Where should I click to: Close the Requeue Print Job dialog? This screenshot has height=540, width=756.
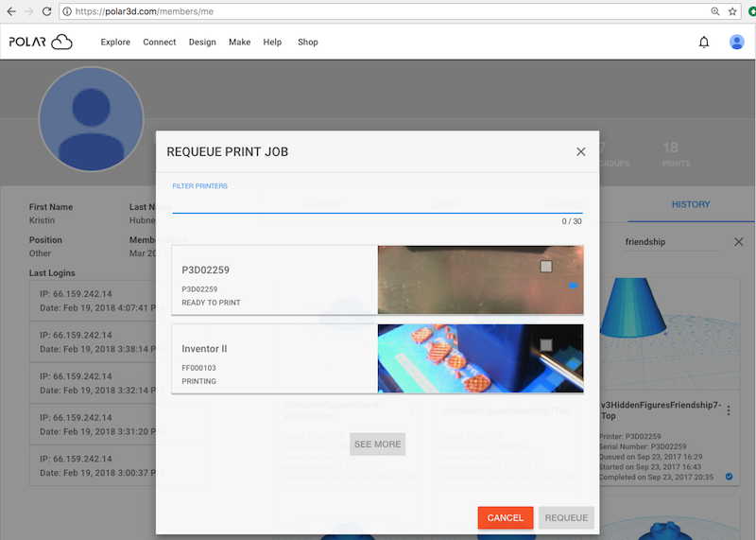(x=581, y=152)
